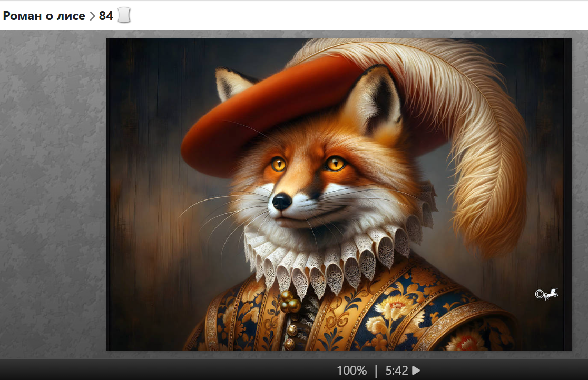Open the "Роман о лисе" breadcrumb link
Screen dimensions: 588x380
(x=44, y=16)
